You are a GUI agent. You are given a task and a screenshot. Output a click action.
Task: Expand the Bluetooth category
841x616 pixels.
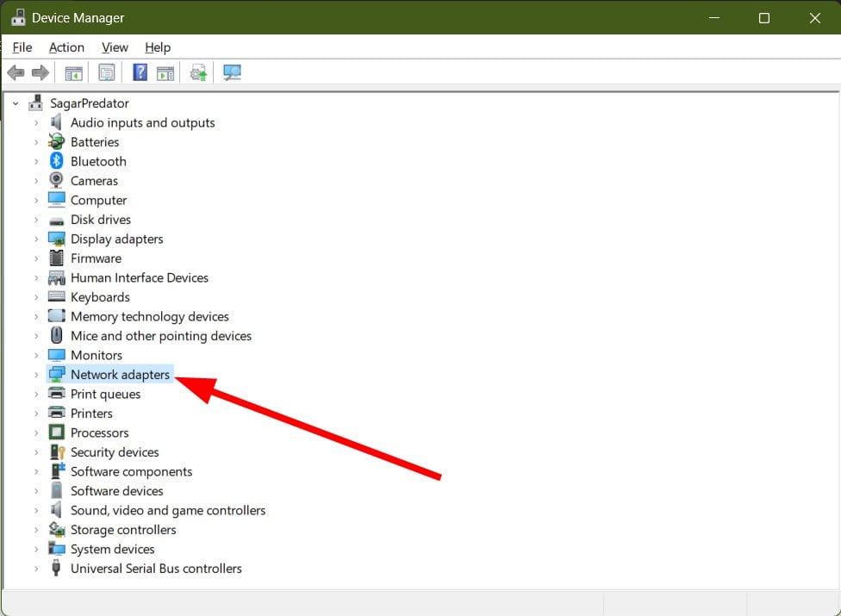point(36,161)
